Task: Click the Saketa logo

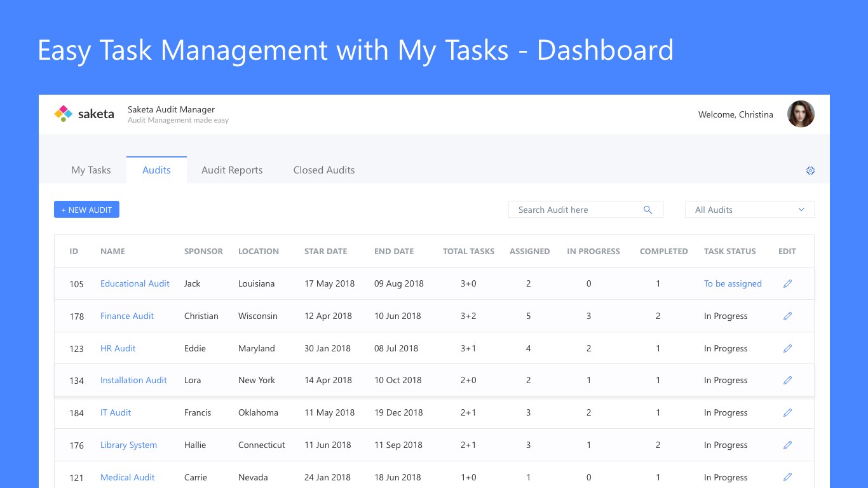Action: (x=85, y=114)
